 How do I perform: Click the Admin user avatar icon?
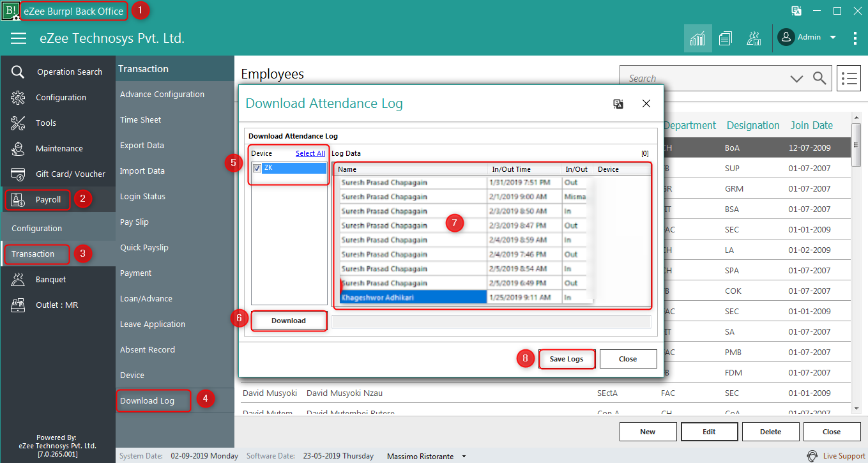(x=786, y=37)
